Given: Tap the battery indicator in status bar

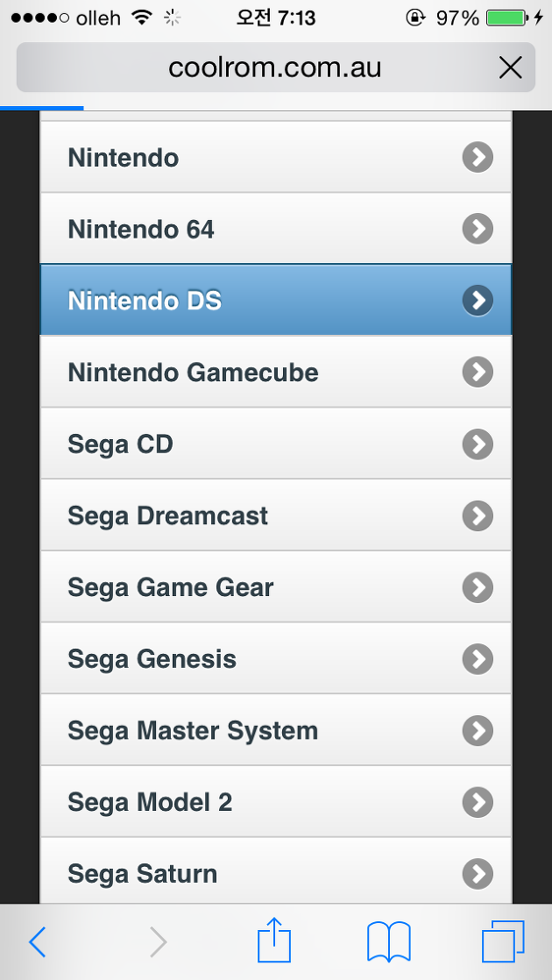Looking at the screenshot, I should [x=506, y=18].
